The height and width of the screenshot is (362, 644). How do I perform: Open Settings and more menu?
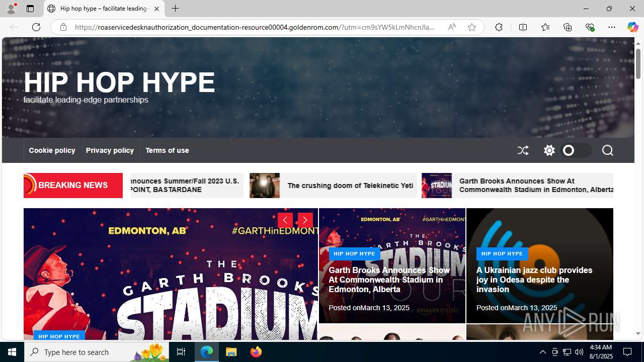tap(611, 27)
